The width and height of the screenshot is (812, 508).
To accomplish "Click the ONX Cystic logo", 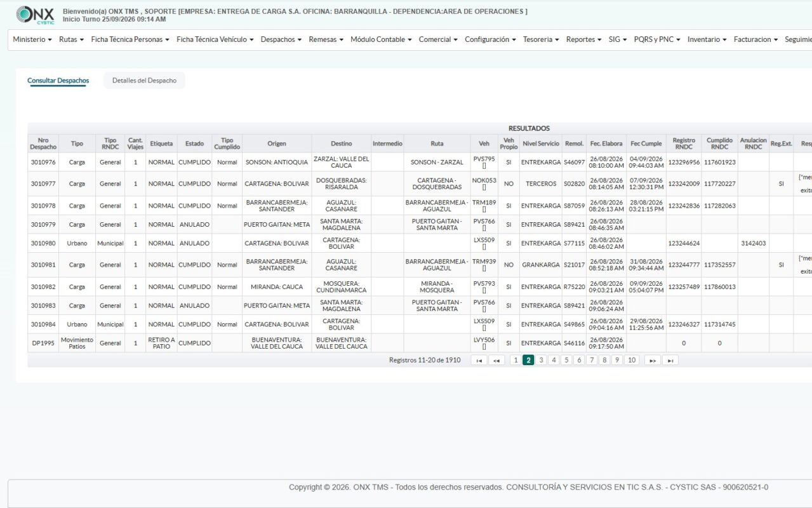I will click(x=35, y=15).
